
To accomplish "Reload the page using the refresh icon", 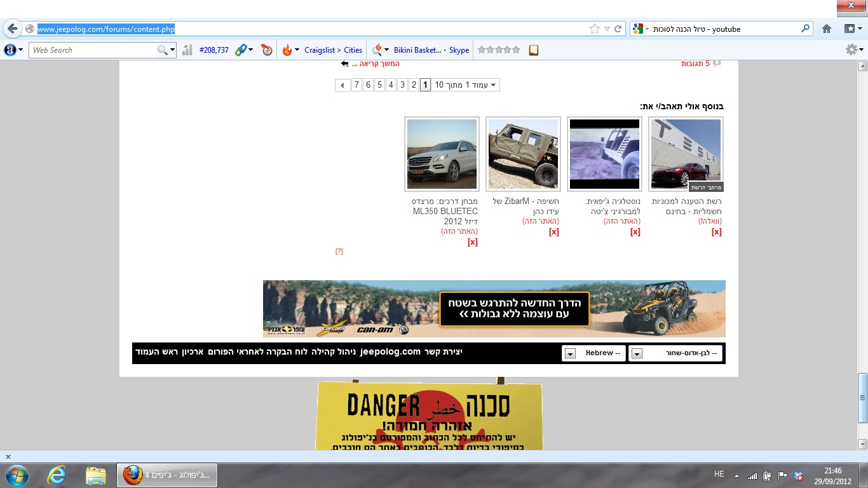I will click(618, 29).
